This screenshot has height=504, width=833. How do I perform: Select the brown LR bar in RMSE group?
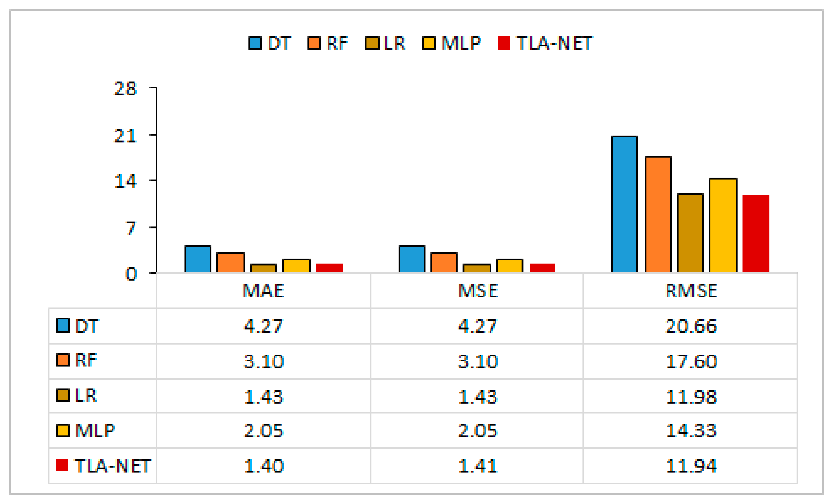click(690, 233)
